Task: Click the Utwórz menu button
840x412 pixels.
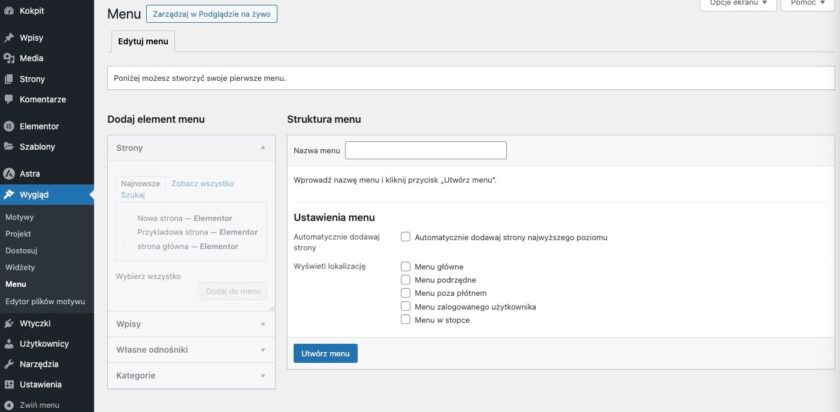Action: point(325,353)
